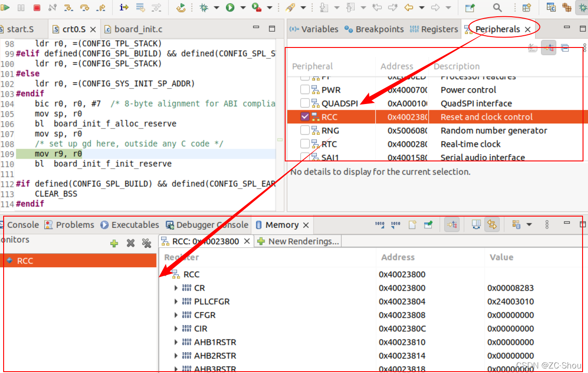Image resolution: width=588 pixels, height=373 pixels.
Task: Click PLLCFGR value 0x24003010
Action: coord(511,302)
